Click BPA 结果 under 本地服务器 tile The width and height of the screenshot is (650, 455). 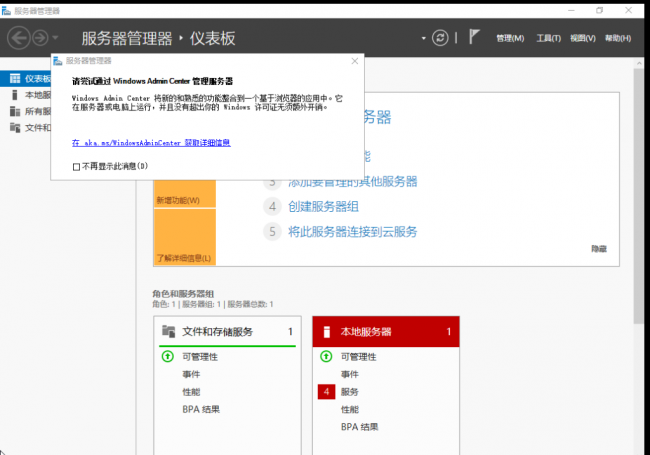click(360, 427)
